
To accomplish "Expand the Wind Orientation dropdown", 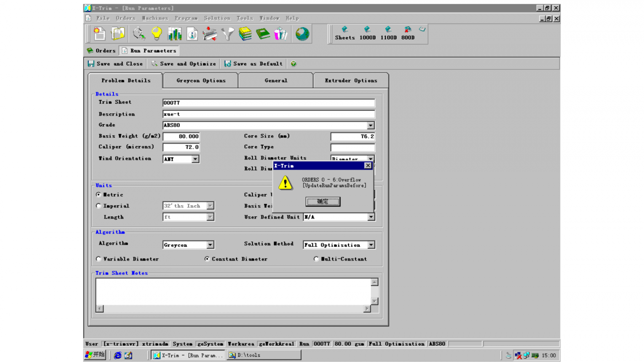I will point(195,159).
